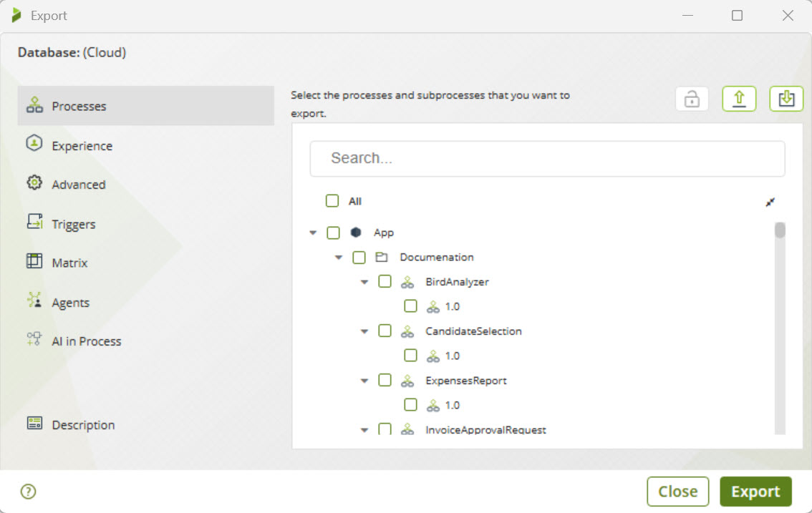The height and width of the screenshot is (513, 812).
Task: Collapse the BirdAnalyzer process node
Action: [364, 283]
